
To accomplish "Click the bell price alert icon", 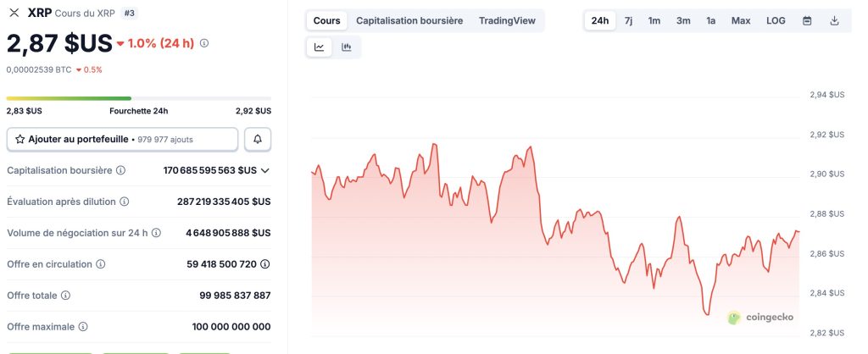I will 258,139.
